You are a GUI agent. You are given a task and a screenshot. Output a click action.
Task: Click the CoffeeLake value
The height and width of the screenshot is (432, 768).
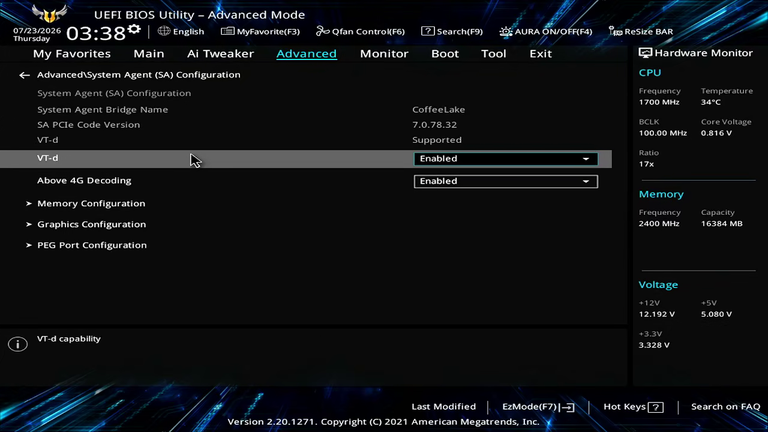[438, 109]
